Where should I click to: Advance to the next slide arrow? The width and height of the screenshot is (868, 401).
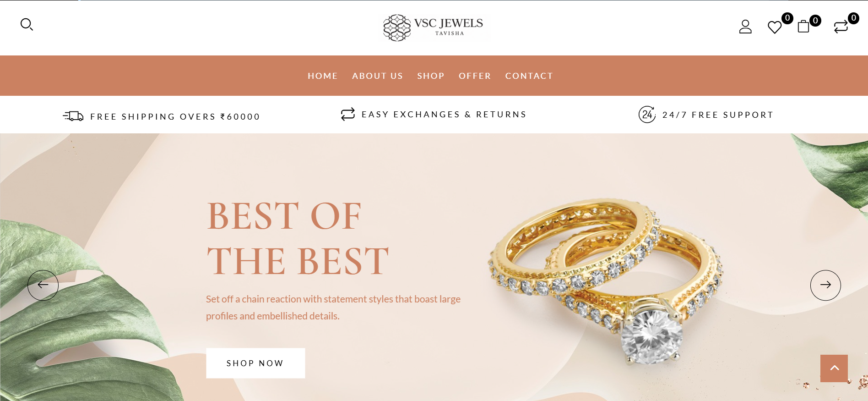(x=825, y=285)
